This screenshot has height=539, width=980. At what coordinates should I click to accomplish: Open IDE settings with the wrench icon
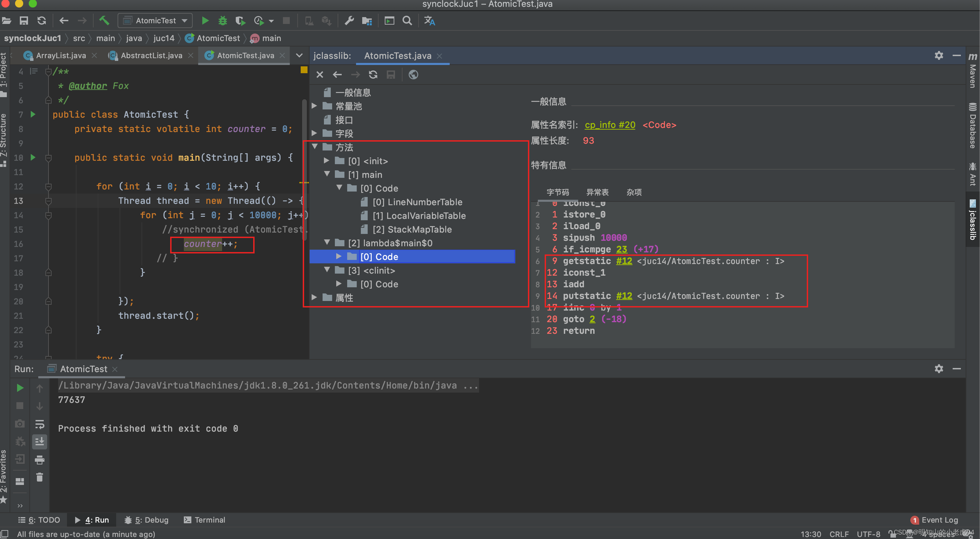(x=349, y=21)
